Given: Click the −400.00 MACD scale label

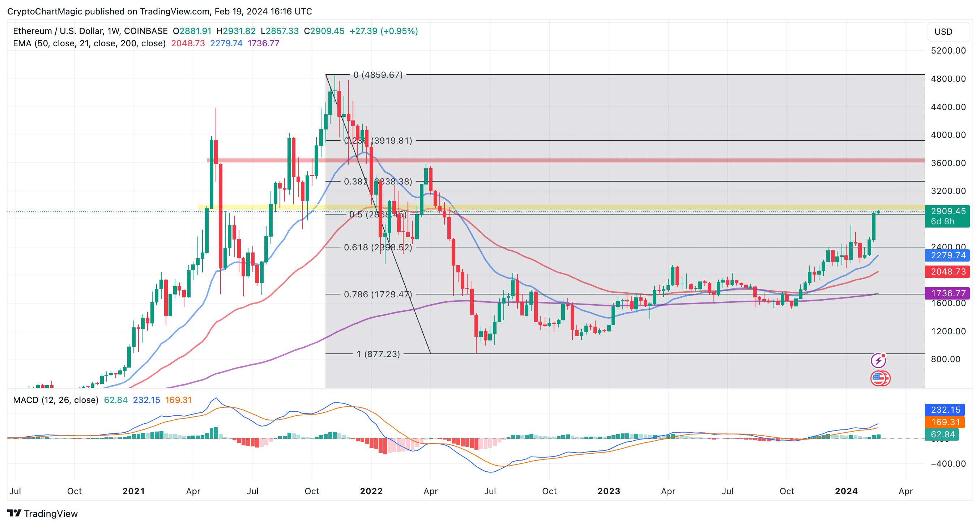Looking at the screenshot, I should click(x=948, y=463).
